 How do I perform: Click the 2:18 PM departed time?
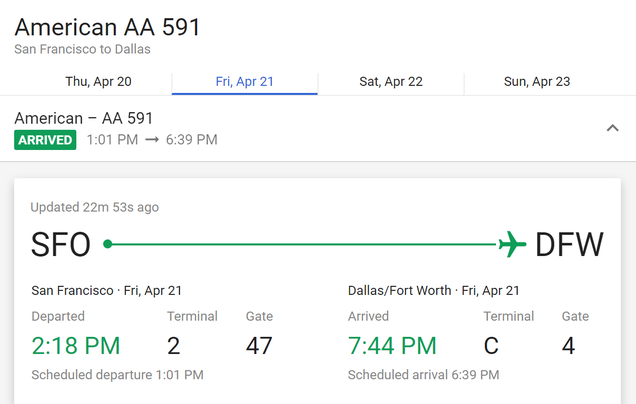[x=76, y=346]
